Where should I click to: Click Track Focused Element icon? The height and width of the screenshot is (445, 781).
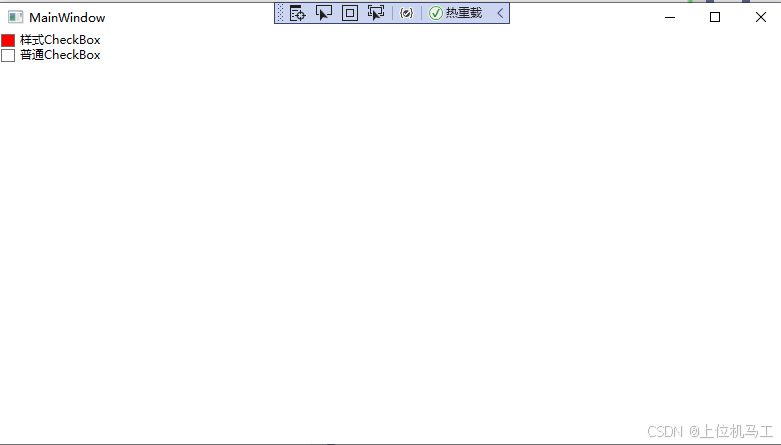[x=376, y=13]
